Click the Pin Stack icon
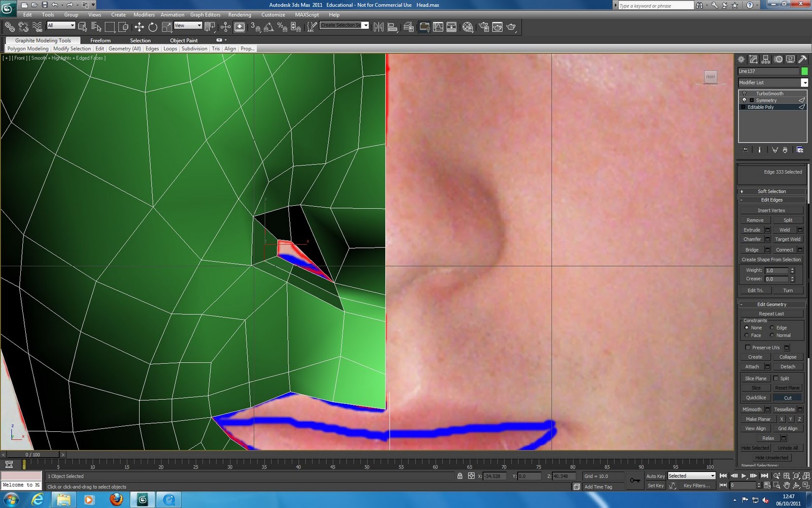Screen dimensions: 812x508 point(745,150)
